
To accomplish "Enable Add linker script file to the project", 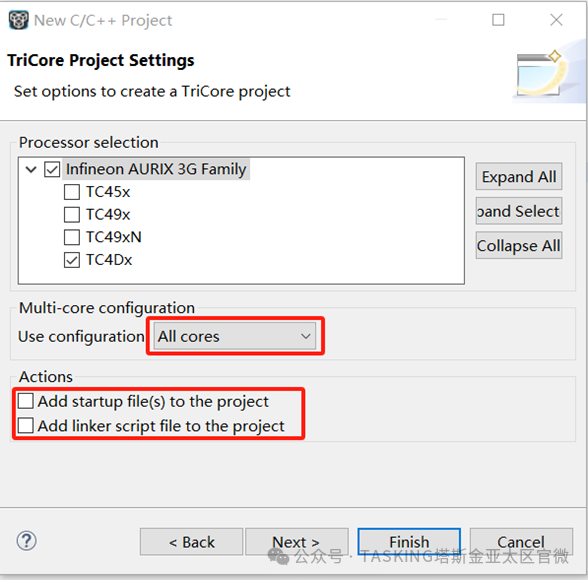I will (x=26, y=426).
